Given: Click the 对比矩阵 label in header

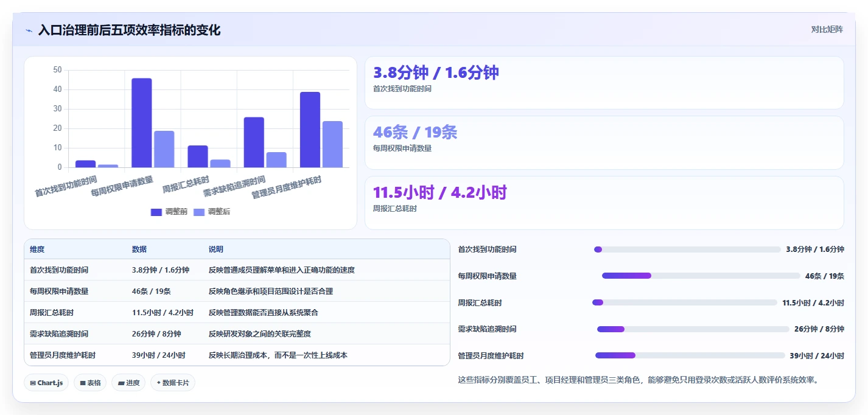Looking at the screenshot, I should 827,29.
